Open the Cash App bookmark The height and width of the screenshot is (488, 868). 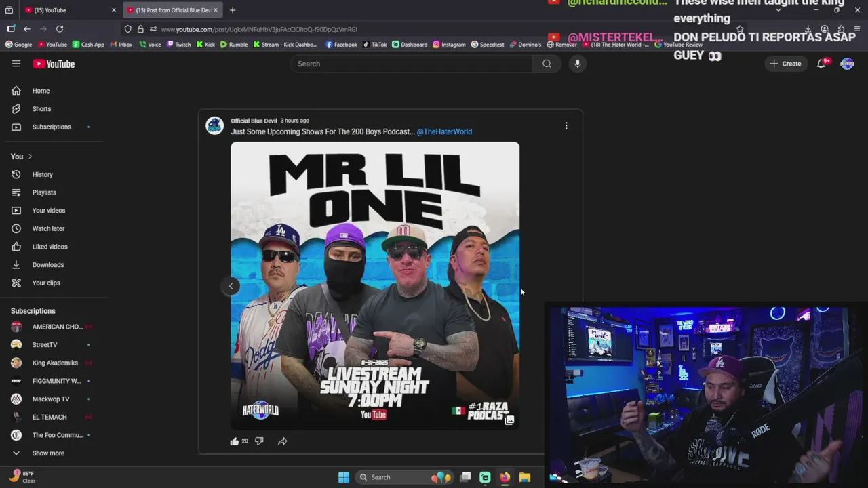click(88, 45)
